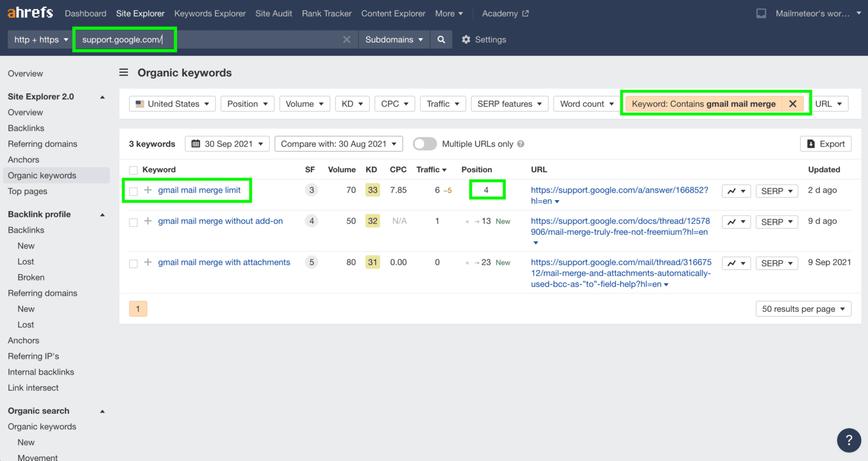Change the 50 results per page setting
868x461 pixels.
click(x=803, y=309)
